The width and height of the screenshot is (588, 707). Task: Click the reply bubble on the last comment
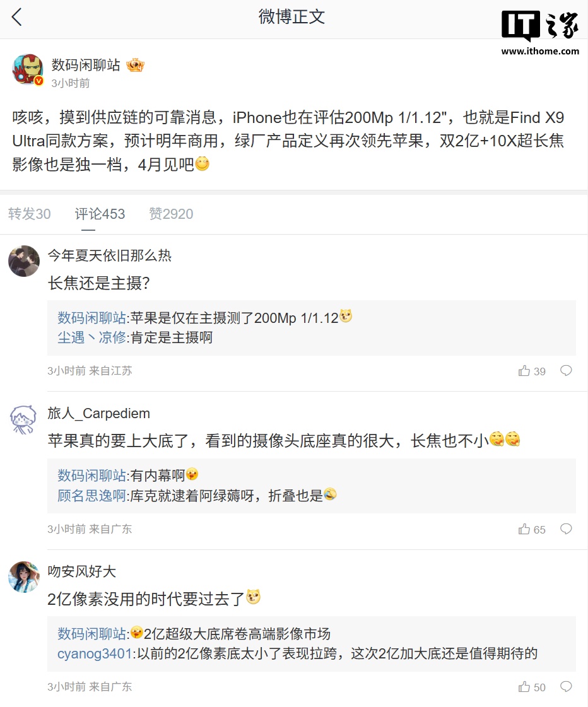click(x=566, y=687)
